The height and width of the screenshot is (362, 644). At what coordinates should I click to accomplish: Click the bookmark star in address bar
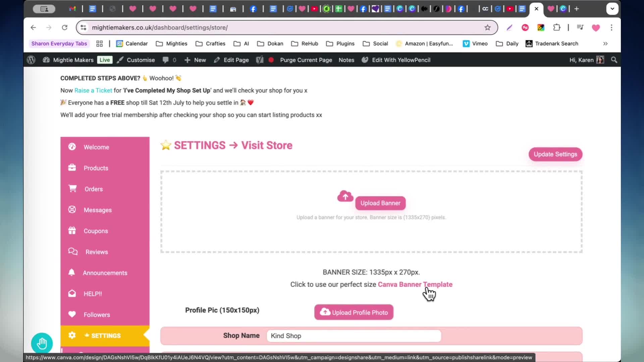[487, 27]
